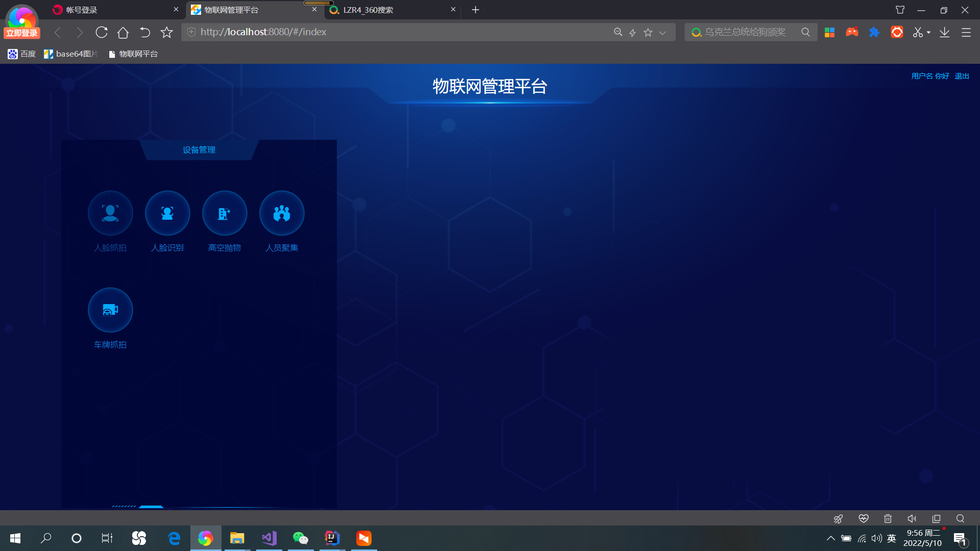Open the 人员聚集 crowd gathering icon
Viewport: 980px width, 551px height.
click(x=282, y=213)
